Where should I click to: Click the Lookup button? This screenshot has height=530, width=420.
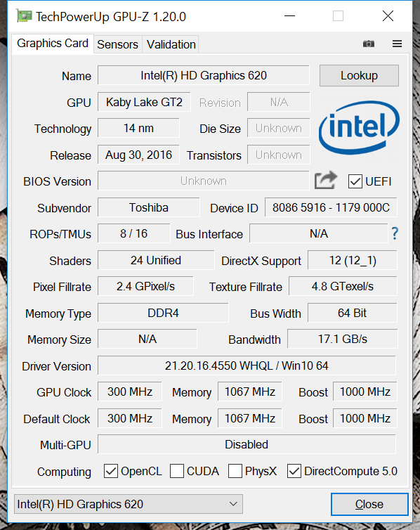click(359, 75)
